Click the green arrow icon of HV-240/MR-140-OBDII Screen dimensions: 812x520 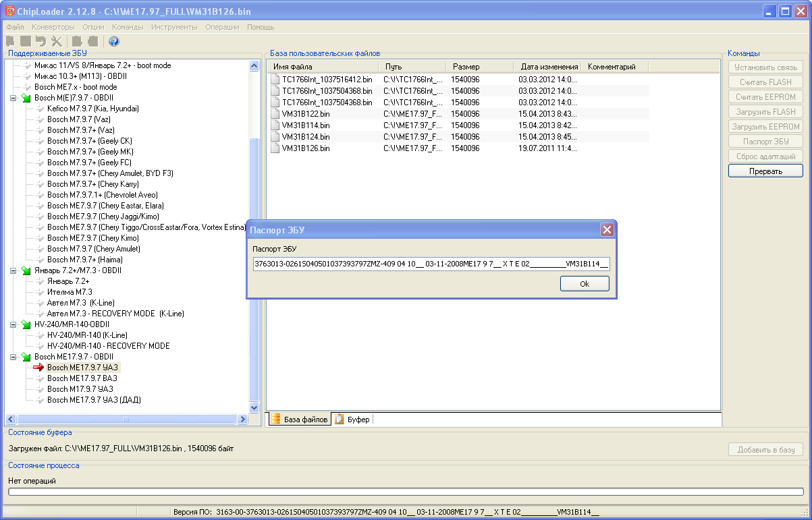click(x=26, y=324)
